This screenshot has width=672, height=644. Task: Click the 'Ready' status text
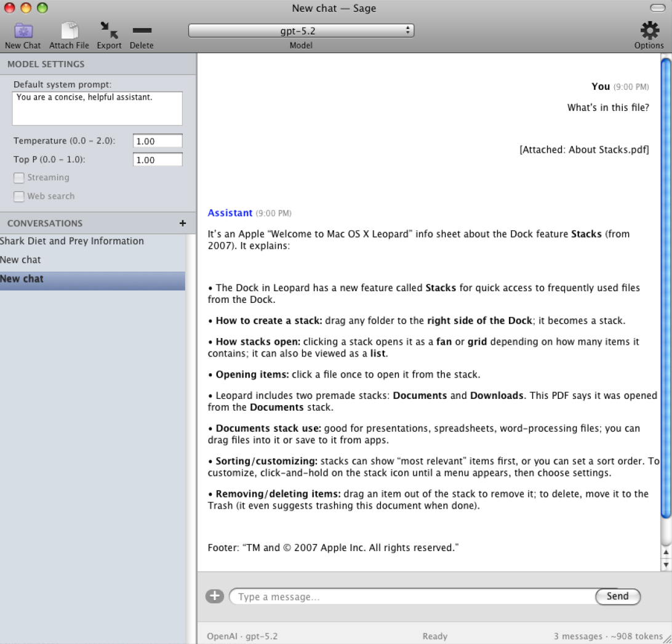(x=434, y=636)
